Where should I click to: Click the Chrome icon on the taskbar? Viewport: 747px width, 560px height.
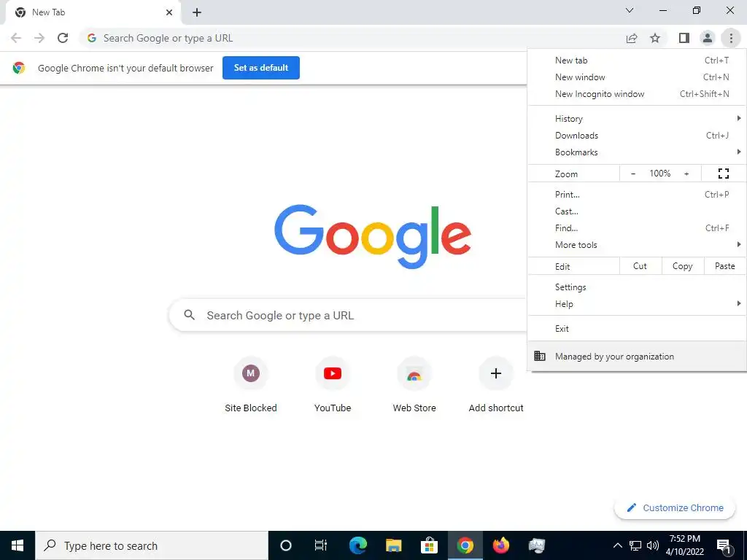[x=465, y=545]
